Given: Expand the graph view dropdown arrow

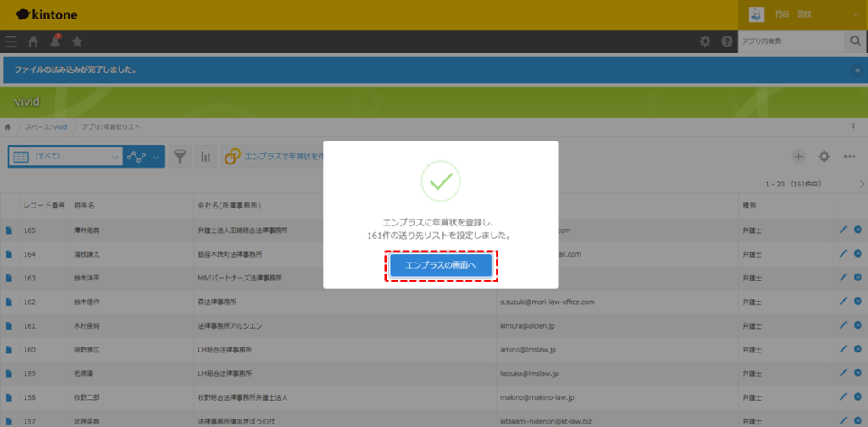Looking at the screenshot, I should click(155, 157).
